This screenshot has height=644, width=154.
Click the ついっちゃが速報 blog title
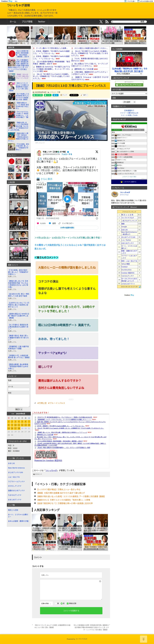point(18,5)
